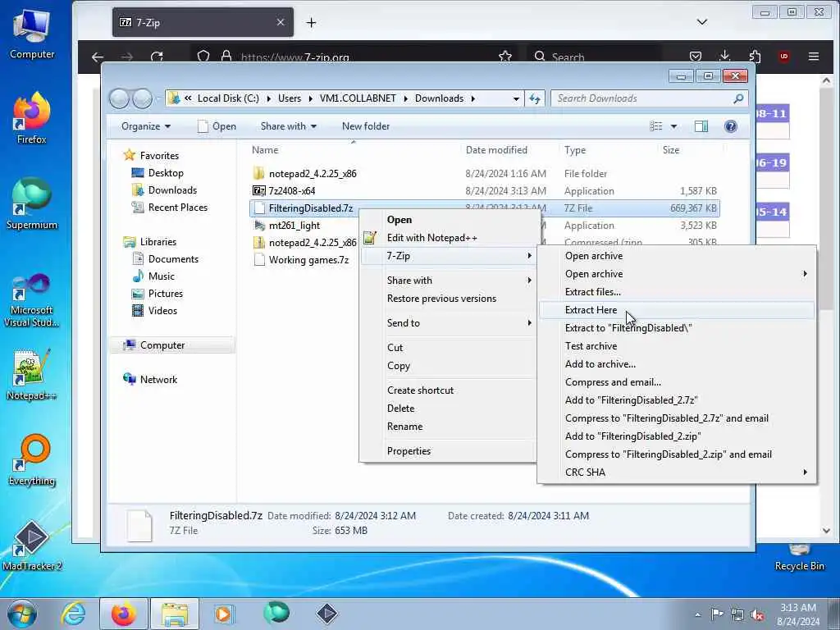Open Microsoft Visual Studio desktop shortcut
The image size is (840, 630).
[32, 300]
